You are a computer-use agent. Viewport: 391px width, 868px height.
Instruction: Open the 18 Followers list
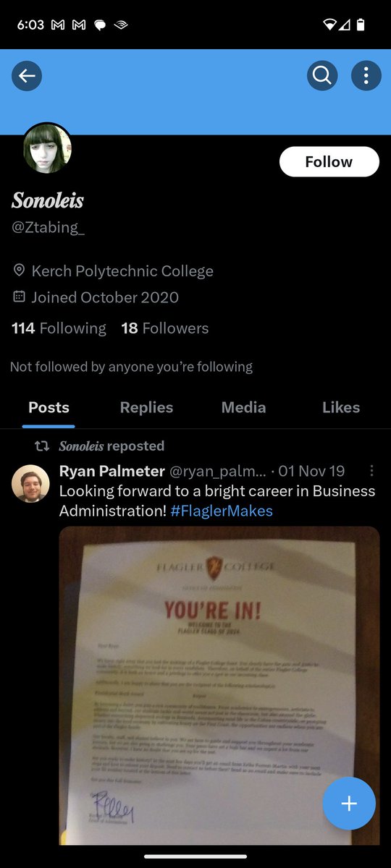click(164, 328)
